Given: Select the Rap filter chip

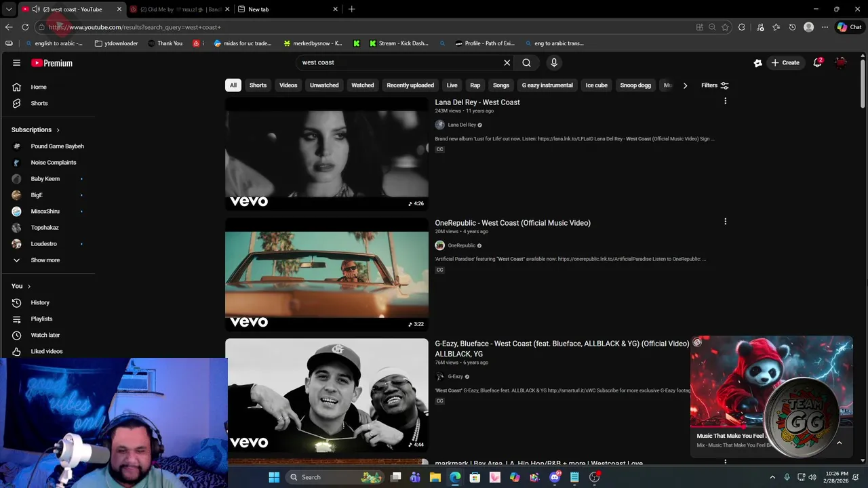Looking at the screenshot, I should coord(475,85).
